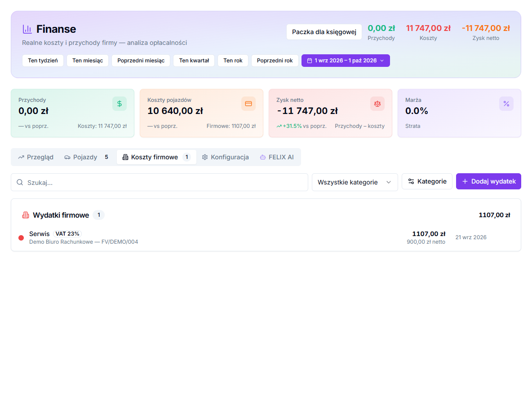Click the calendar icon in date range button
Screen dimensions: 532x403
(310, 61)
